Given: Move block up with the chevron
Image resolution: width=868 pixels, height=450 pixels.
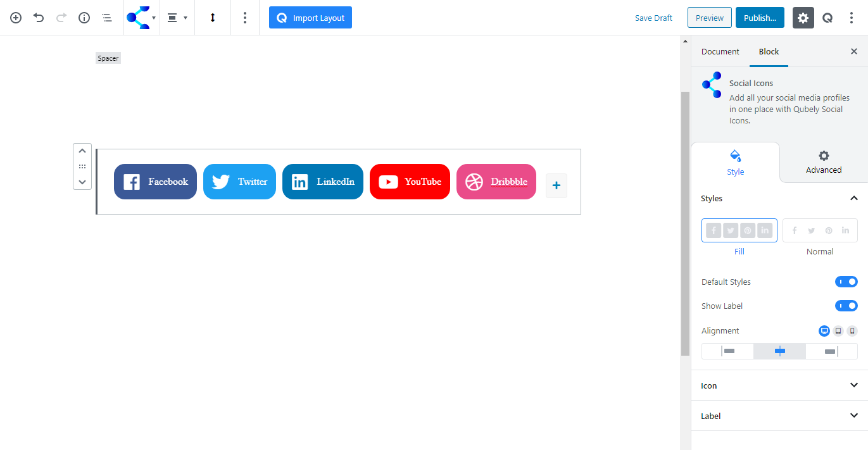Looking at the screenshot, I should 82,151.
